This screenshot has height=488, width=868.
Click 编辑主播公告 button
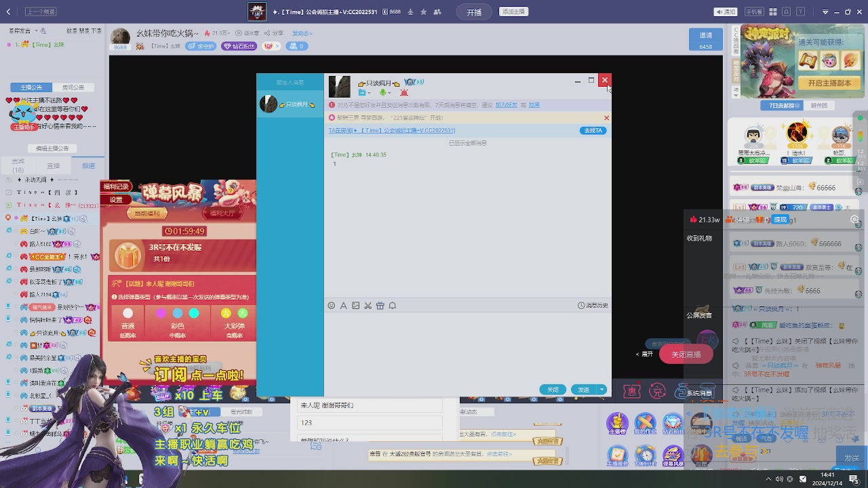pos(52,148)
